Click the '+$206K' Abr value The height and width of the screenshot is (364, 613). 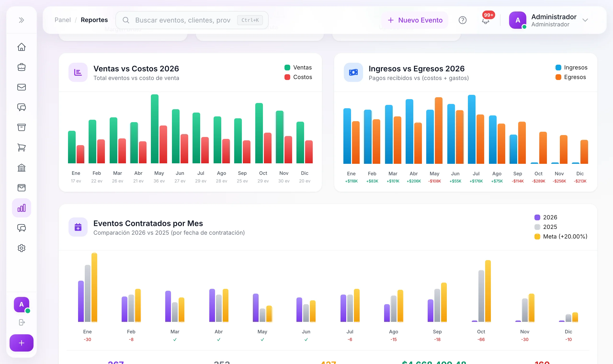click(x=414, y=181)
